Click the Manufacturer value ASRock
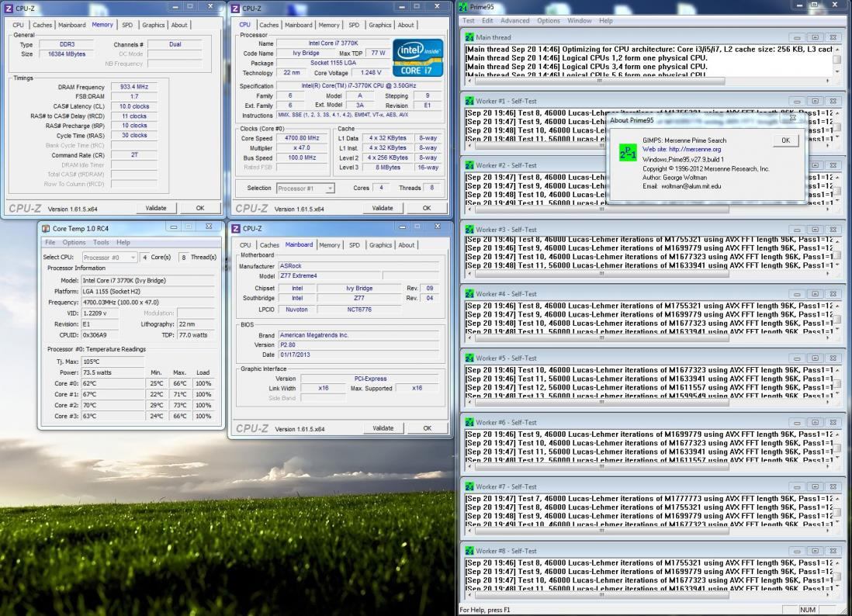The height and width of the screenshot is (616, 852). (x=358, y=266)
